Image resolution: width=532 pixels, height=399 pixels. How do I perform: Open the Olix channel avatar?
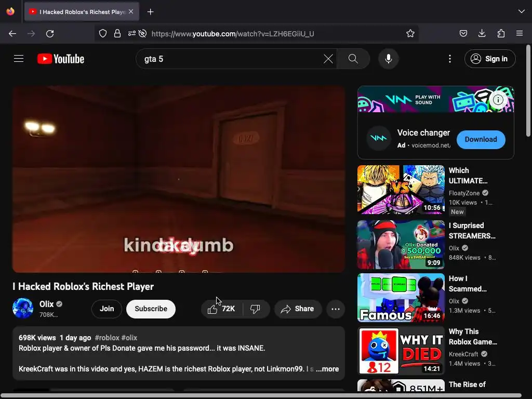pos(23,309)
